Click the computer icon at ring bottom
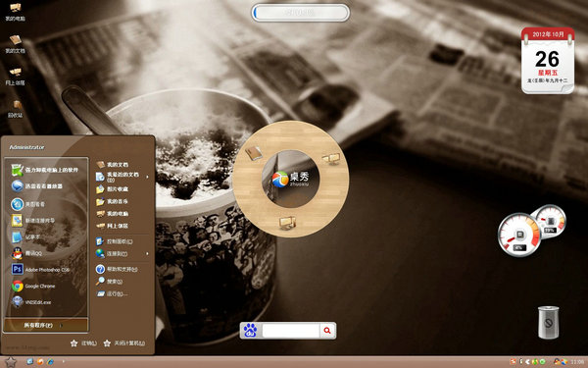 coord(287,223)
